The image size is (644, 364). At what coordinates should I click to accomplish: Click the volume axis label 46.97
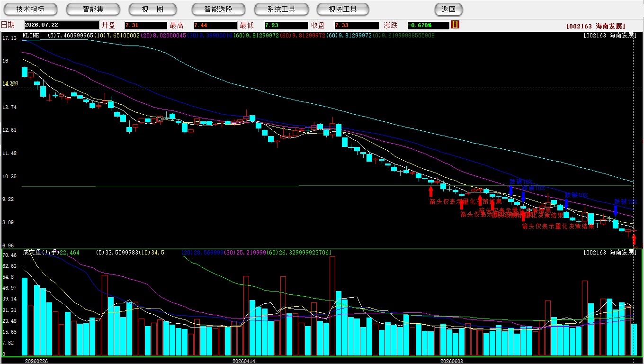coord(9,288)
